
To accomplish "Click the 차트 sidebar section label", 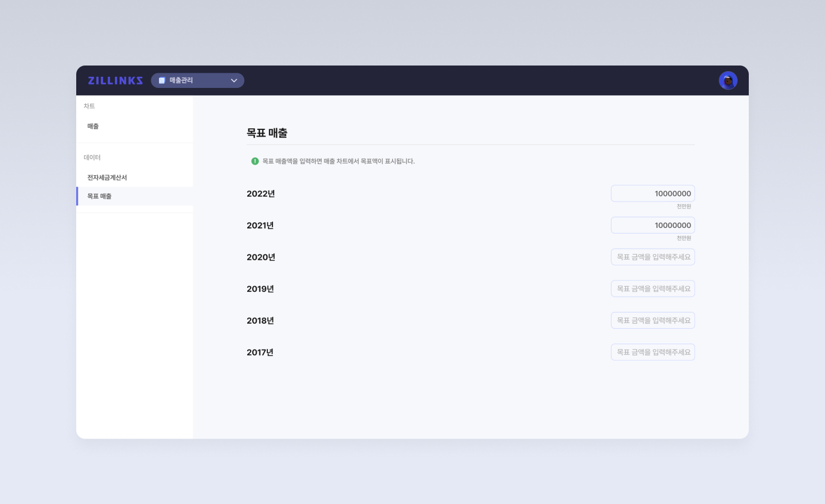I will click(89, 106).
